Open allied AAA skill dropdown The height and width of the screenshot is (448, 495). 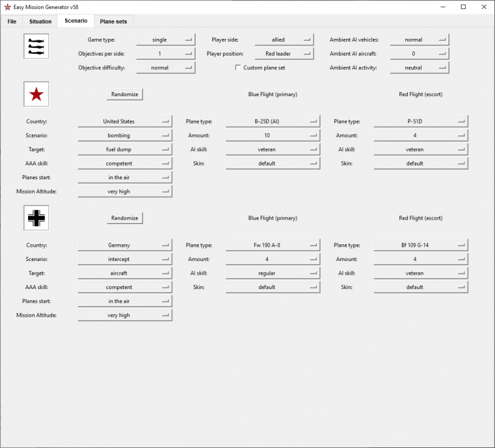click(125, 164)
